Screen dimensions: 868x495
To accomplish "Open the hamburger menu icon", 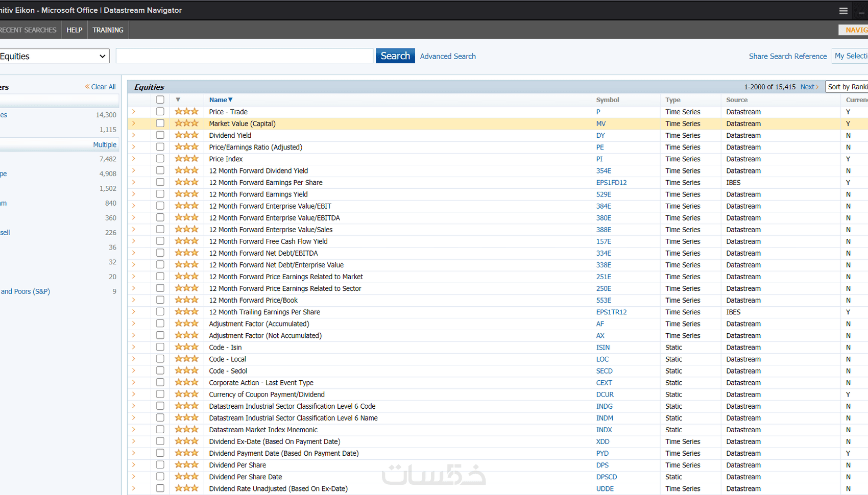I will (x=843, y=11).
